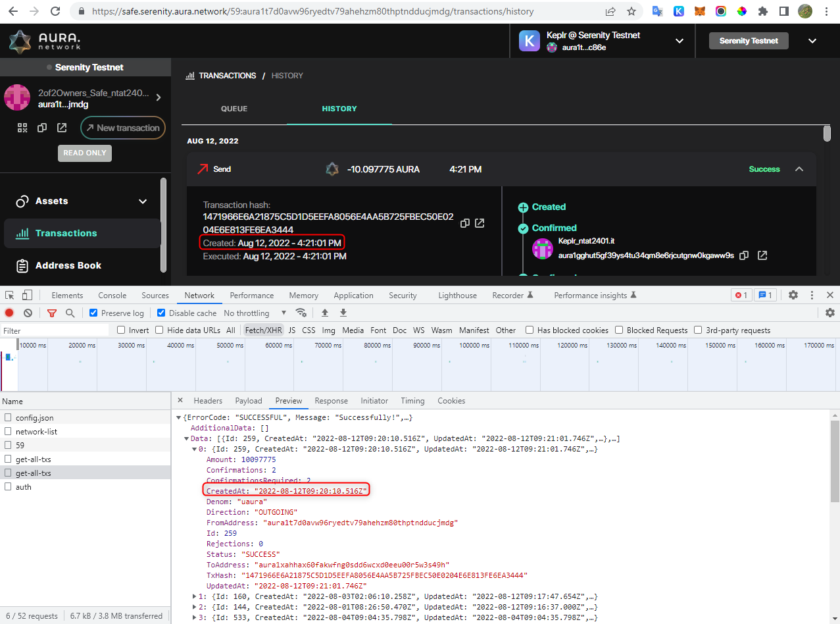Open Address Book from the sidebar

pyautogui.click(x=69, y=265)
